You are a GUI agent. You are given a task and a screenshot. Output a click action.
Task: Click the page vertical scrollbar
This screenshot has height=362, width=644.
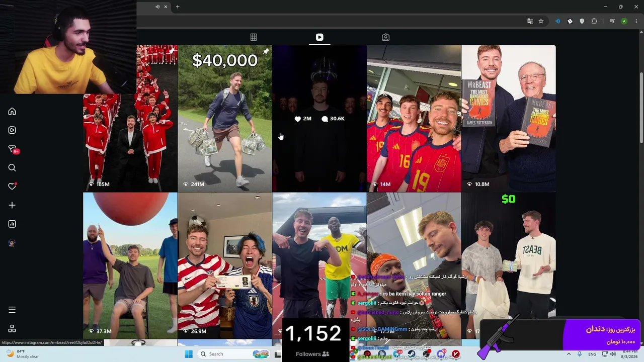[x=641, y=108]
